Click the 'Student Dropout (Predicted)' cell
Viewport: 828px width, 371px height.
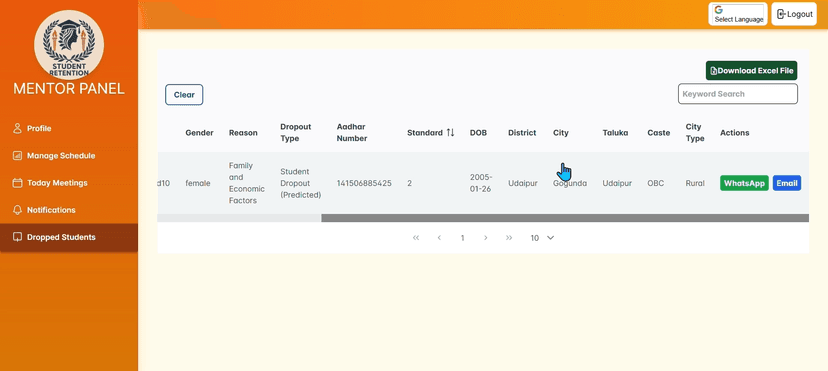pos(300,183)
